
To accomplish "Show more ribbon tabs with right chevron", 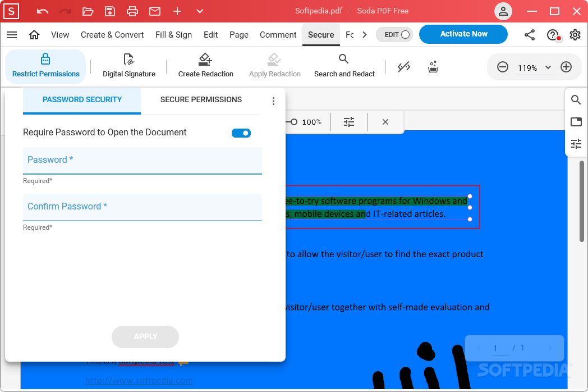I will pyautogui.click(x=365, y=35).
